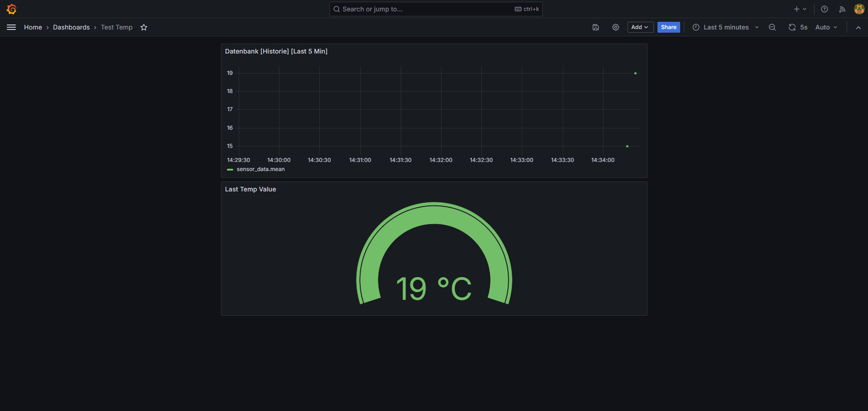This screenshot has width=868, height=411.
Task: Open the news feed RSS icon
Action: (x=842, y=9)
